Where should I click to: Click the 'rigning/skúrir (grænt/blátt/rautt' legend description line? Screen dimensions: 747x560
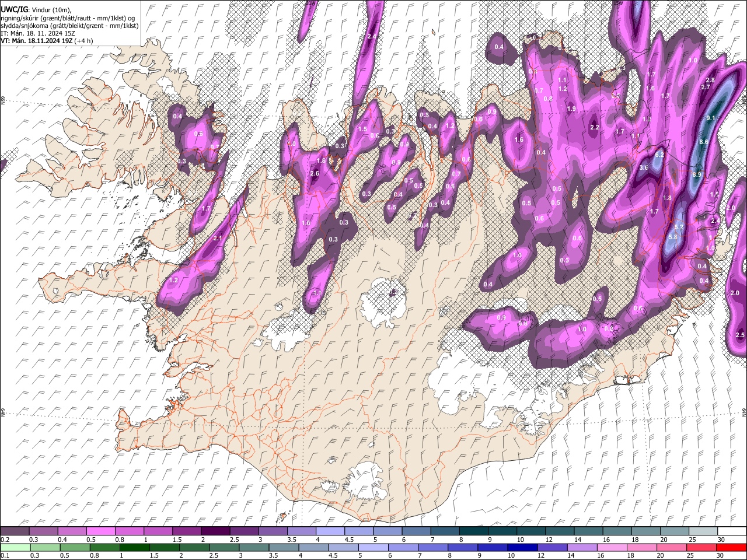(x=68, y=18)
